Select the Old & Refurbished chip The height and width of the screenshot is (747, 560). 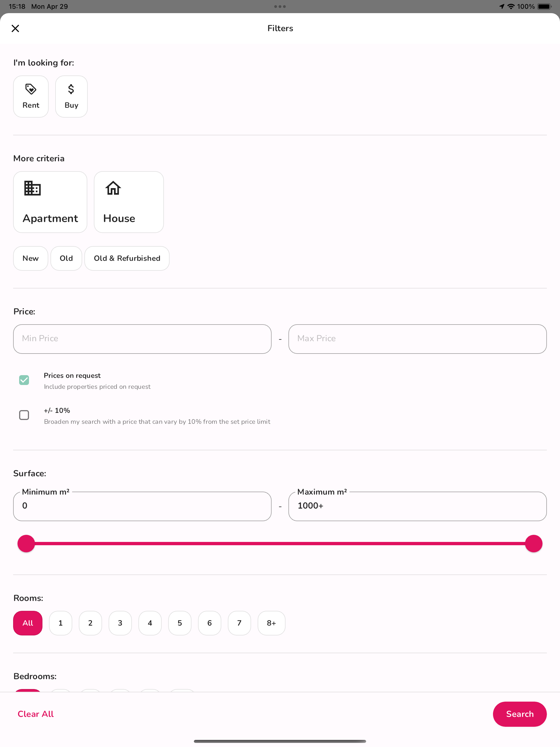click(127, 258)
